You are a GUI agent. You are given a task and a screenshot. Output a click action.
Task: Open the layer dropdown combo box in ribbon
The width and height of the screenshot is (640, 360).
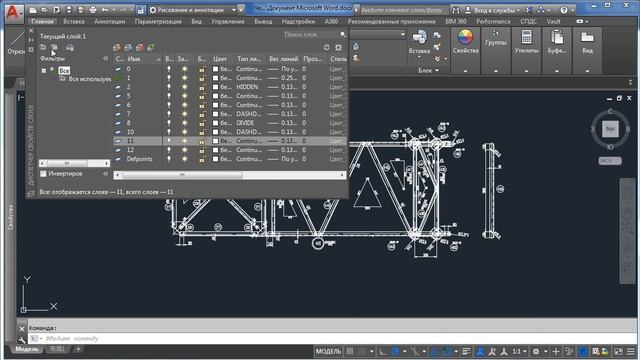click(x=378, y=35)
